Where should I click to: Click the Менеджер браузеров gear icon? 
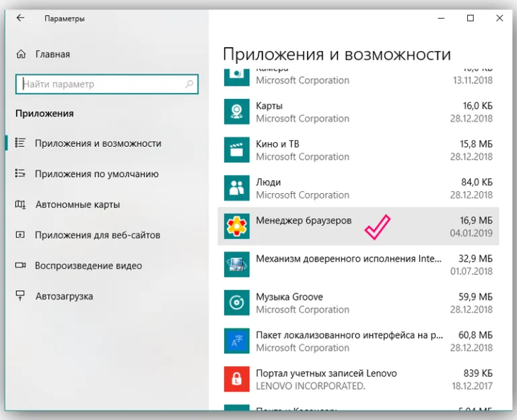237,226
